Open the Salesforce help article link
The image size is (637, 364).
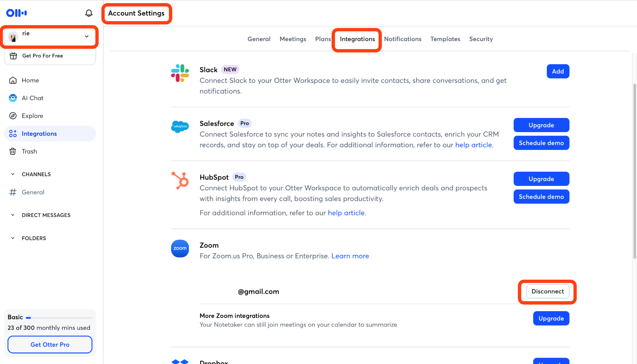(x=474, y=145)
